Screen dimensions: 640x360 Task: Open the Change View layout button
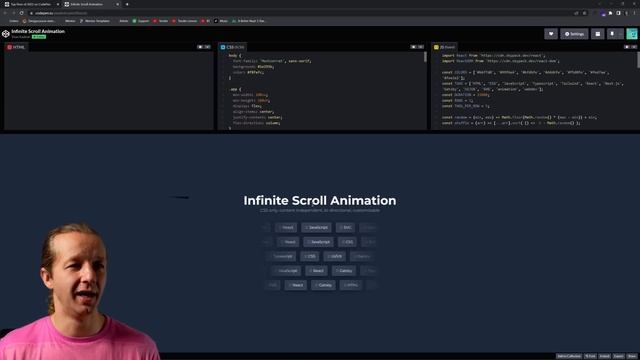coord(598,34)
